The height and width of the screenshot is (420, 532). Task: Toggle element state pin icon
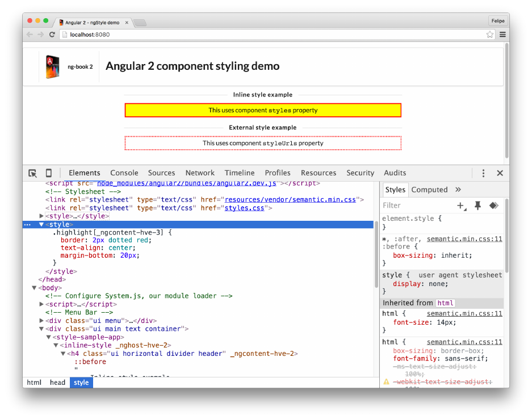pyautogui.click(x=477, y=205)
